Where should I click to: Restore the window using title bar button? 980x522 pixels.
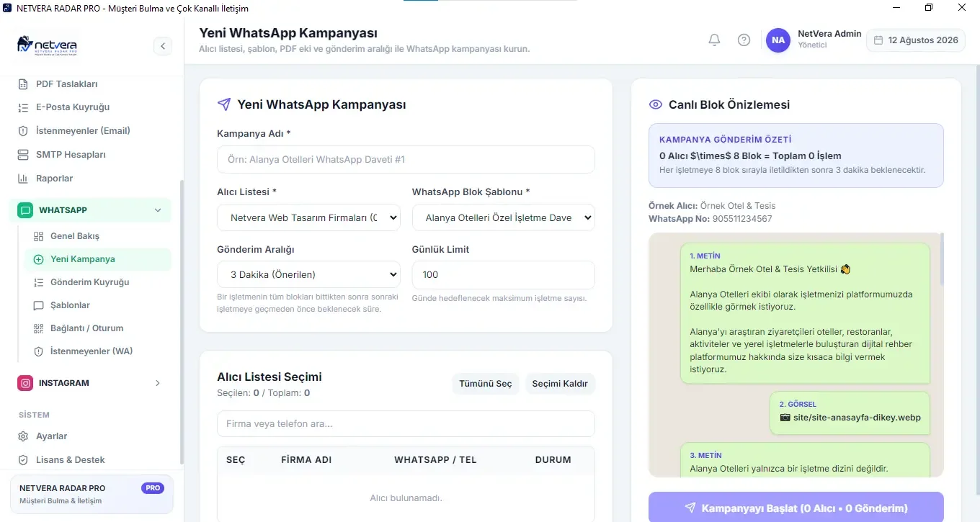[x=929, y=7]
